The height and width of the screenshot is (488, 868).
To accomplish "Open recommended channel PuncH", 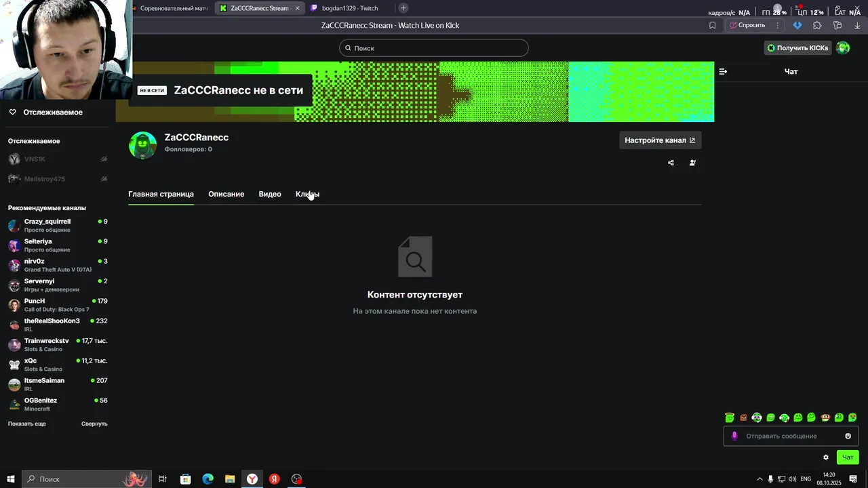I will 58,305.
